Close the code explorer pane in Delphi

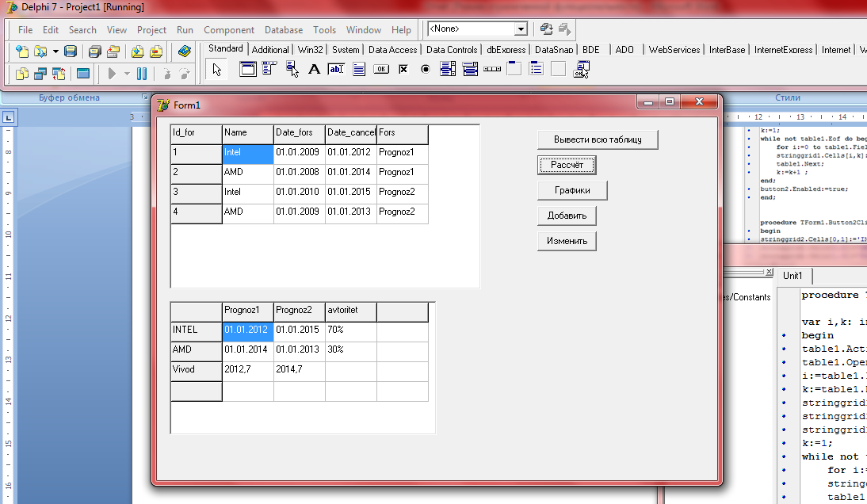[x=770, y=272]
